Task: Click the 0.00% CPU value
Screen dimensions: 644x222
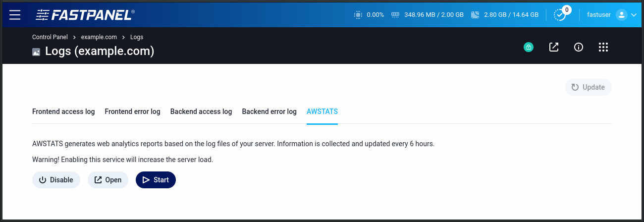Action: pos(376,15)
